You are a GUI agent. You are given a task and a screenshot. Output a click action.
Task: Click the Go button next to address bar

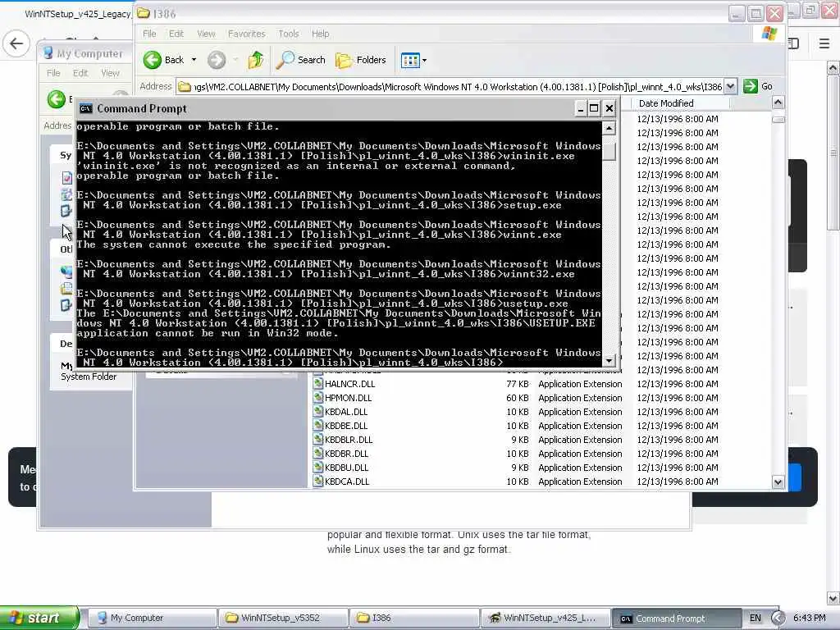click(x=757, y=86)
